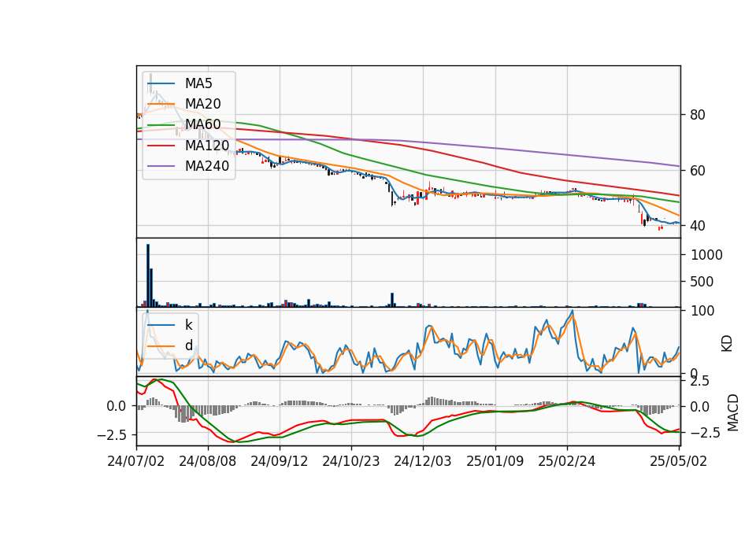Select the MA120 legend label

(207, 145)
